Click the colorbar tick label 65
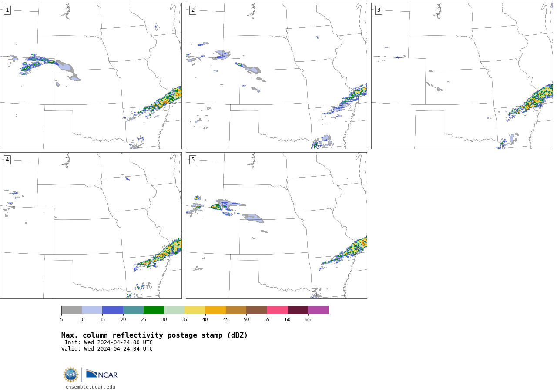Screen dimensions: 557x392 tap(308, 320)
